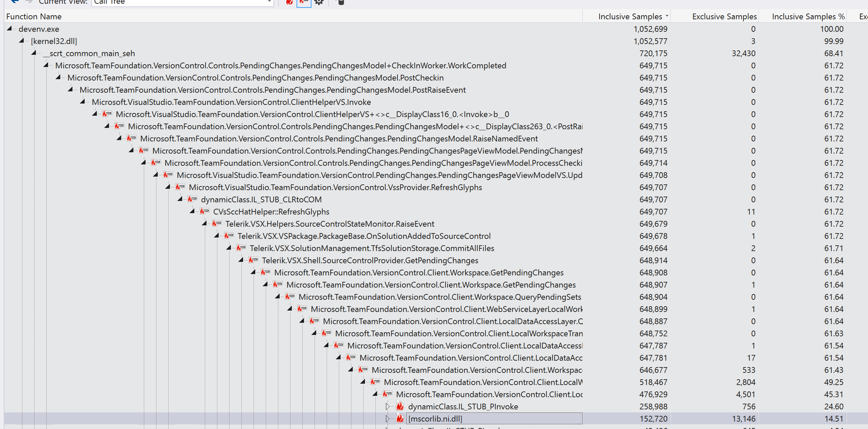
Task: Sort by Exclusive Samples column header
Action: pos(724,17)
